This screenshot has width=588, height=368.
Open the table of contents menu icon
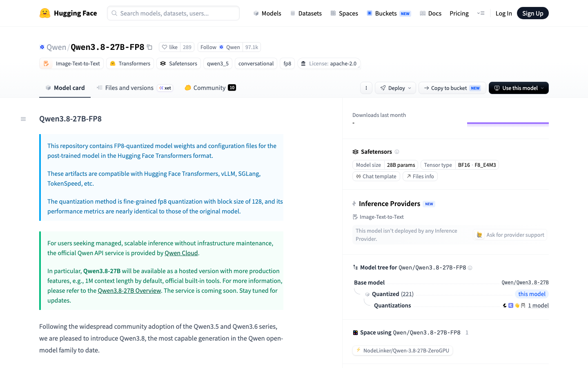tap(23, 119)
